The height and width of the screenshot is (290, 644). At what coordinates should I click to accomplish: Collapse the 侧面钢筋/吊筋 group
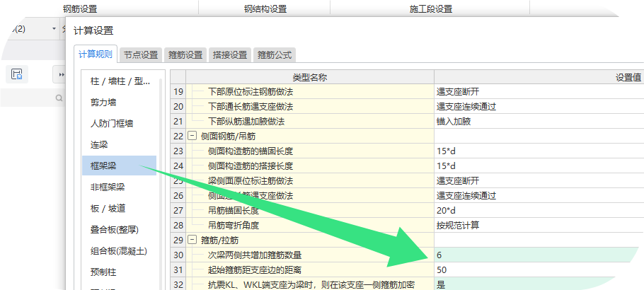191,136
